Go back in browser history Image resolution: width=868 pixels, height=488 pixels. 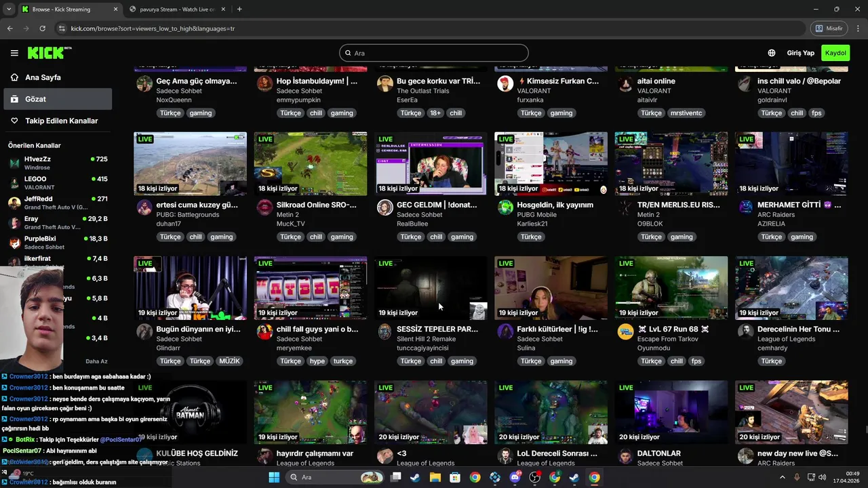pos(9,28)
